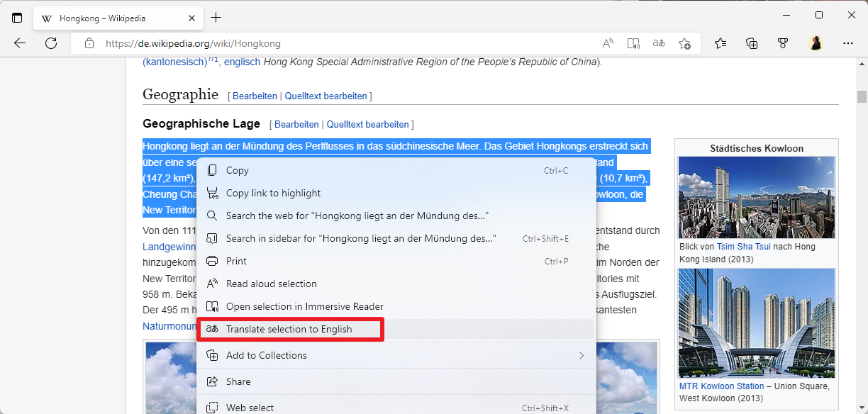Add this page to favorites
The width and height of the screenshot is (868, 414).
tap(684, 43)
